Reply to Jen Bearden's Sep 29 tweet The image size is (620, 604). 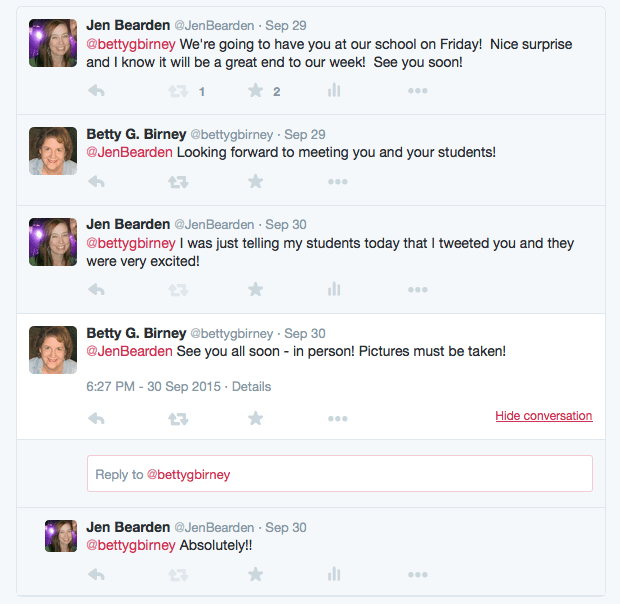tap(97, 91)
